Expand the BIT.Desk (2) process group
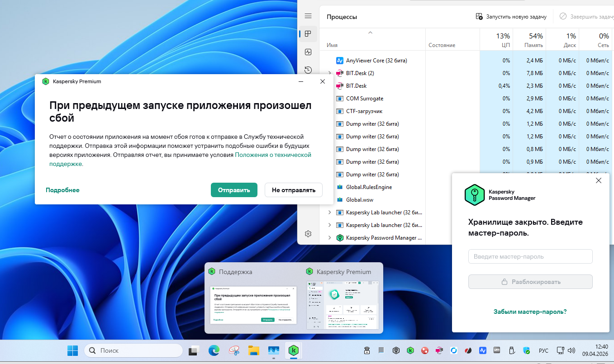 point(329,73)
